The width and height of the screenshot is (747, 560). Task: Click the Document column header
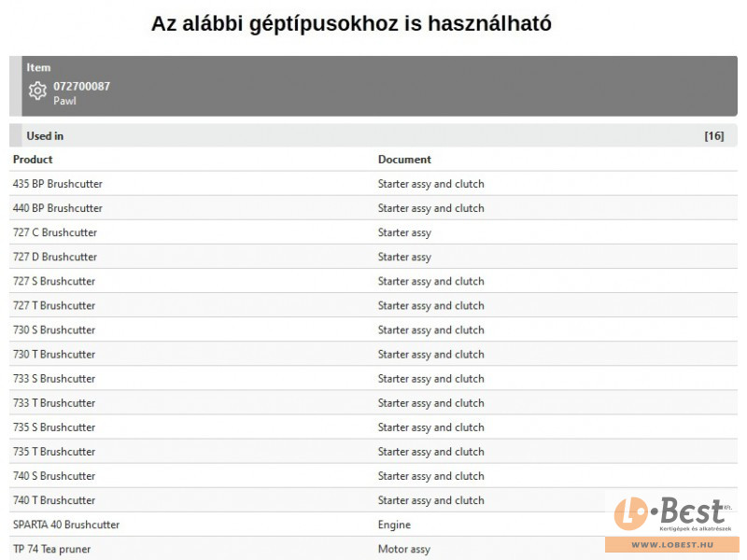pos(404,160)
